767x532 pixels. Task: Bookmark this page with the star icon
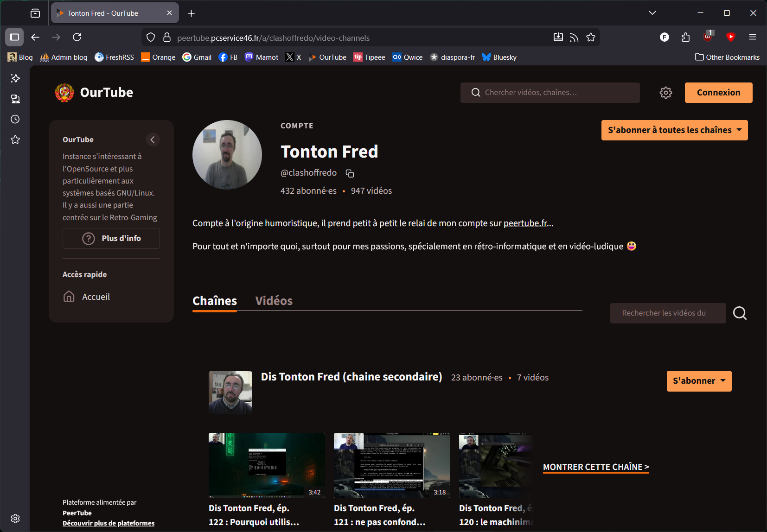pos(590,38)
